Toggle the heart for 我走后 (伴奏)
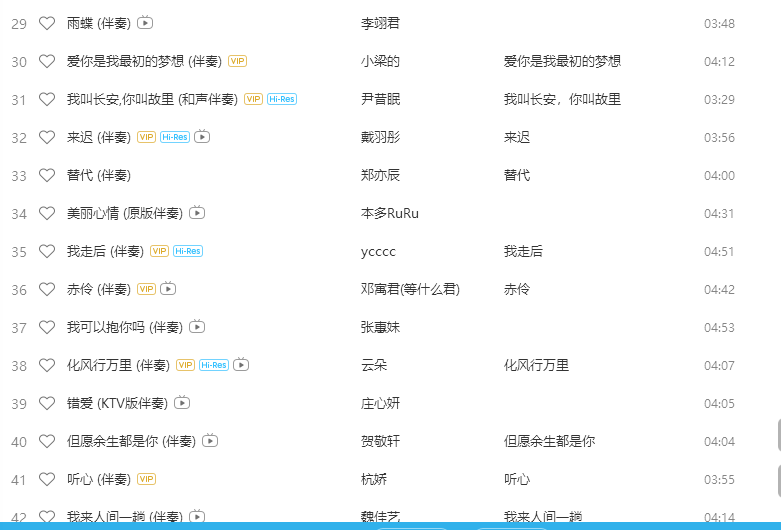 pos(46,251)
